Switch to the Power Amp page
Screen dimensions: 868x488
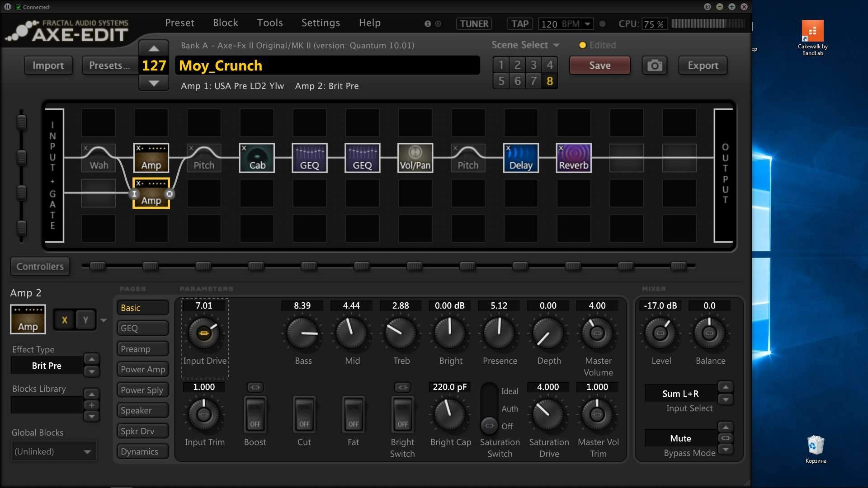143,369
